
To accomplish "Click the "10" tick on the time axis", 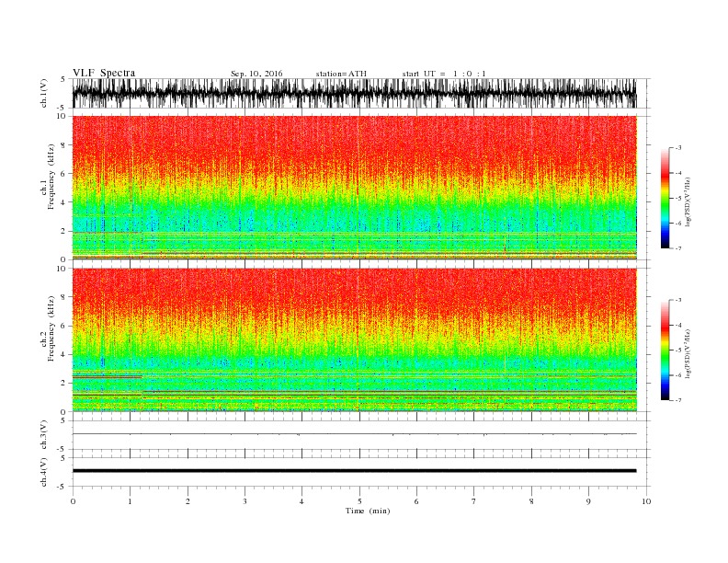I will point(646,501).
